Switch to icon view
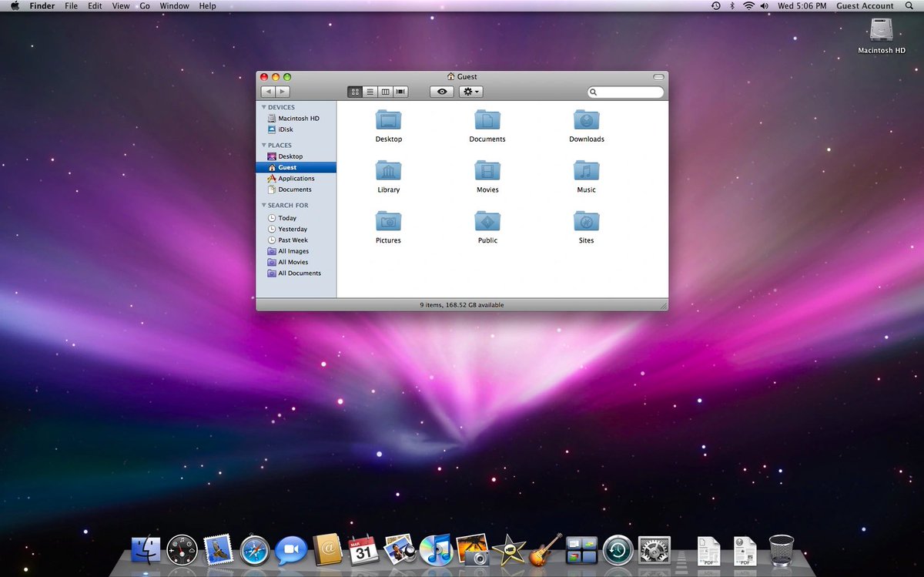Image resolution: width=924 pixels, height=577 pixels. coord(355,92)
